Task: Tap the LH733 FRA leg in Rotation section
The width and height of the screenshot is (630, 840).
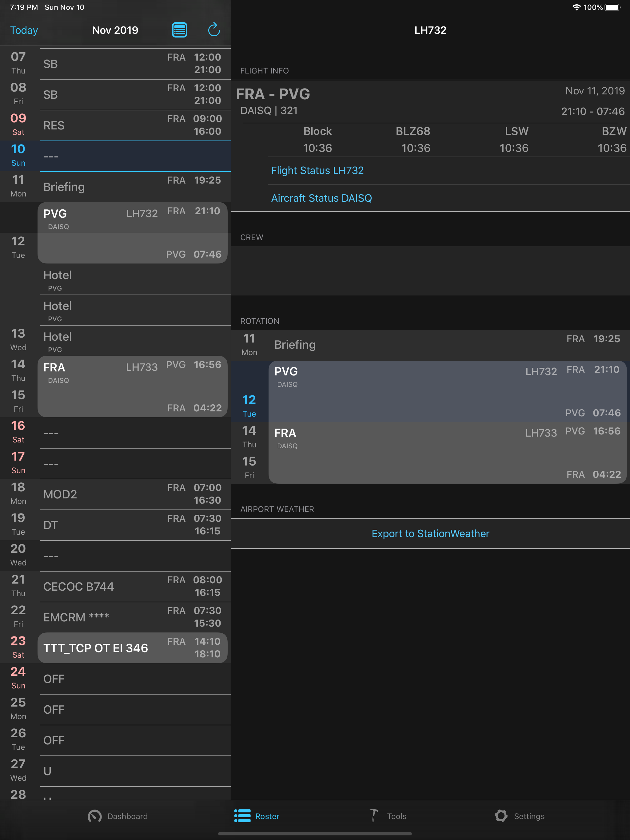Action: coord(448,453)
